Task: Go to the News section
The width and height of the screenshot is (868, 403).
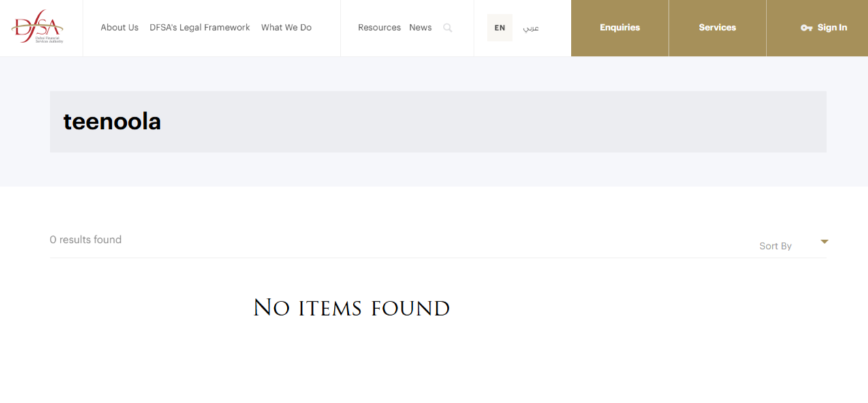Action: point(420,27)
